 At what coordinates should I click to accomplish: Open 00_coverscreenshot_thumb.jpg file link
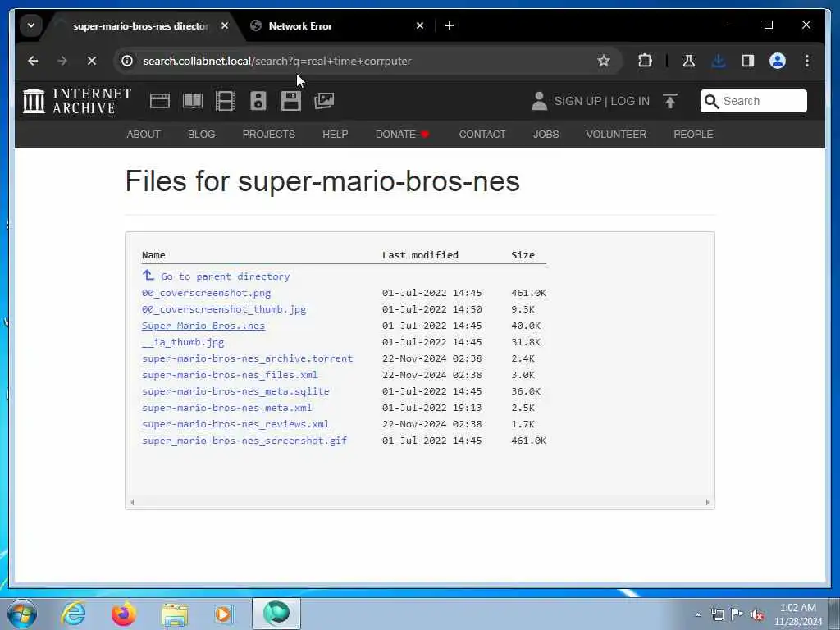click(x=224, y=309)
